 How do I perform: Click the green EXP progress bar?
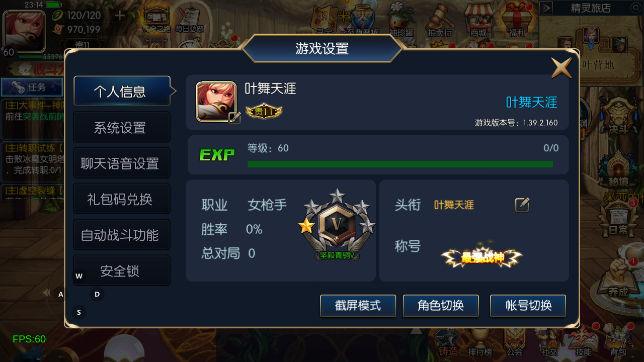pyautogui.click(x=400, y=164)
